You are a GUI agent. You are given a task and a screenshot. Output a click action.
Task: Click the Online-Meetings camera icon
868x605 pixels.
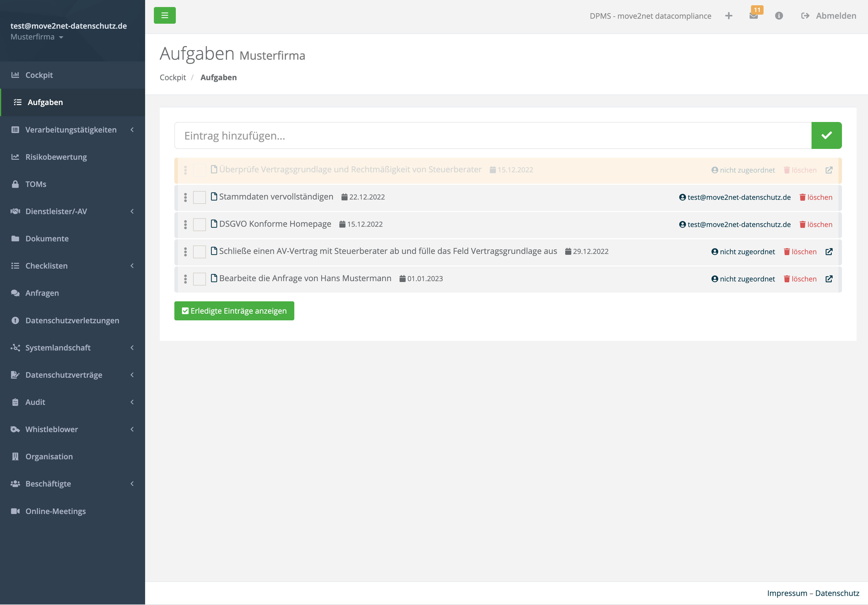[15, 511]
